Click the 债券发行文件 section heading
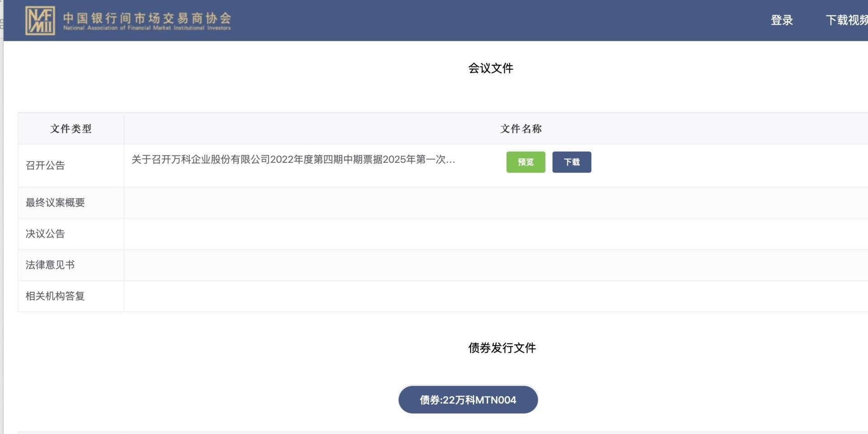Screen dimensions: 868x434 pos(502,348)
